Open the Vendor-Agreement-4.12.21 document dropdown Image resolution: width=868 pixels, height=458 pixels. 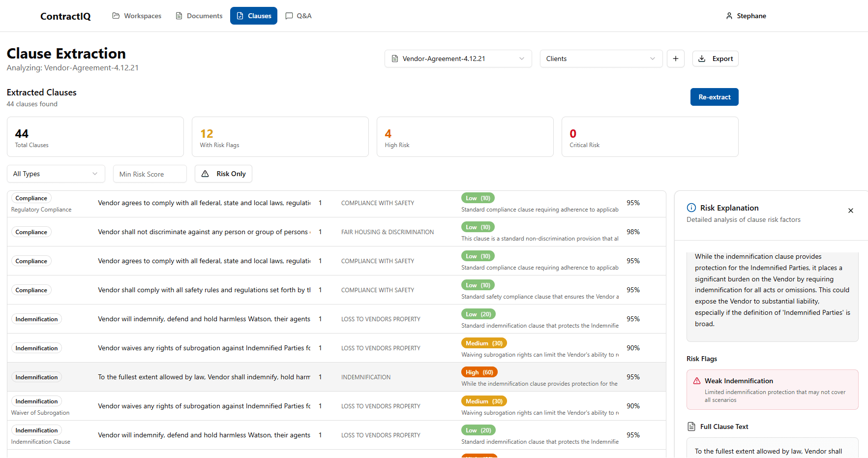[x=458, y=59]
